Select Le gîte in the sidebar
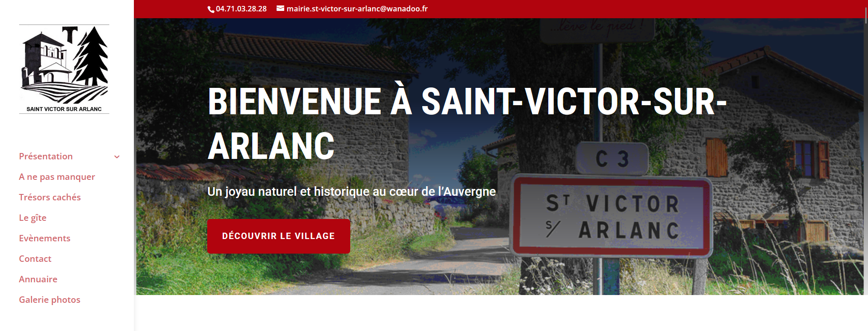 tap(33, 218)
